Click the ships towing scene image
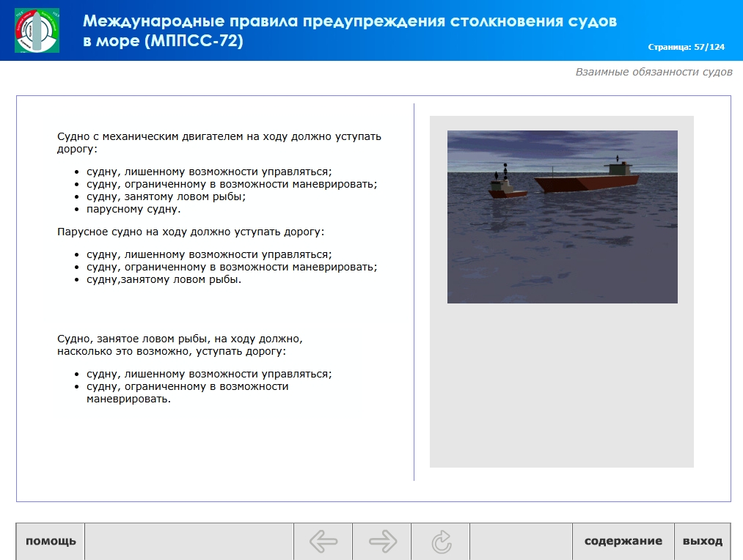 click(562, 217)
